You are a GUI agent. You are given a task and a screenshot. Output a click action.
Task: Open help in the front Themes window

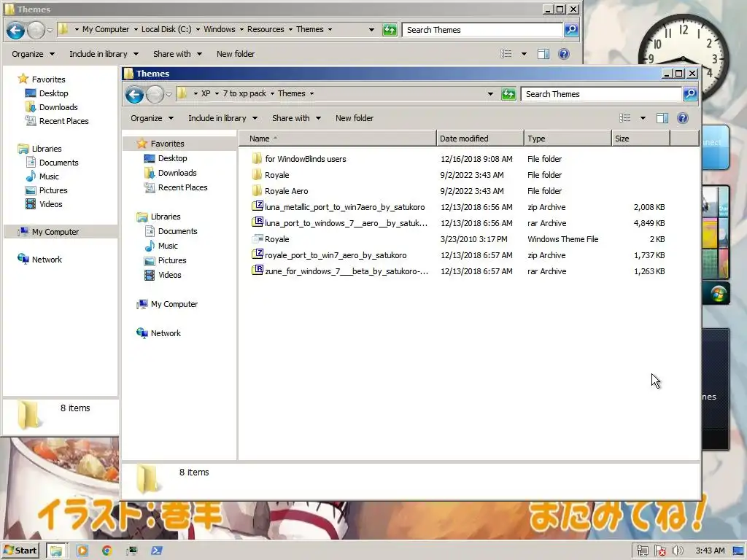(683, 118)
